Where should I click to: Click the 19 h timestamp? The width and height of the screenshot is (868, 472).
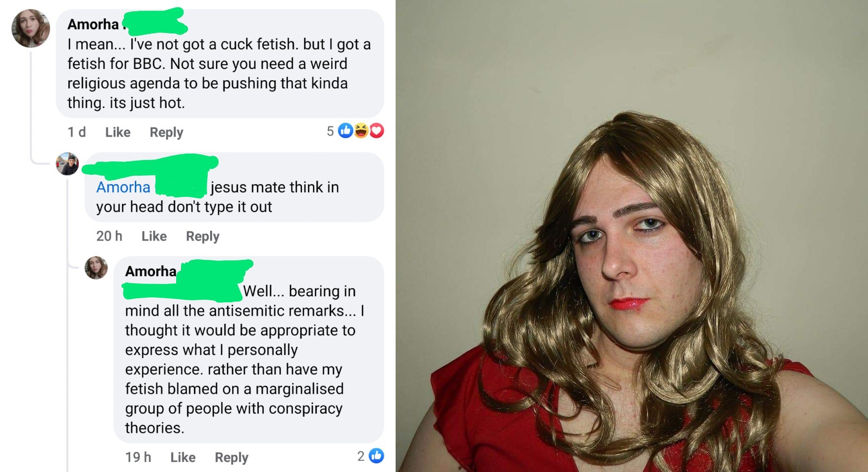tap(138, 457)
